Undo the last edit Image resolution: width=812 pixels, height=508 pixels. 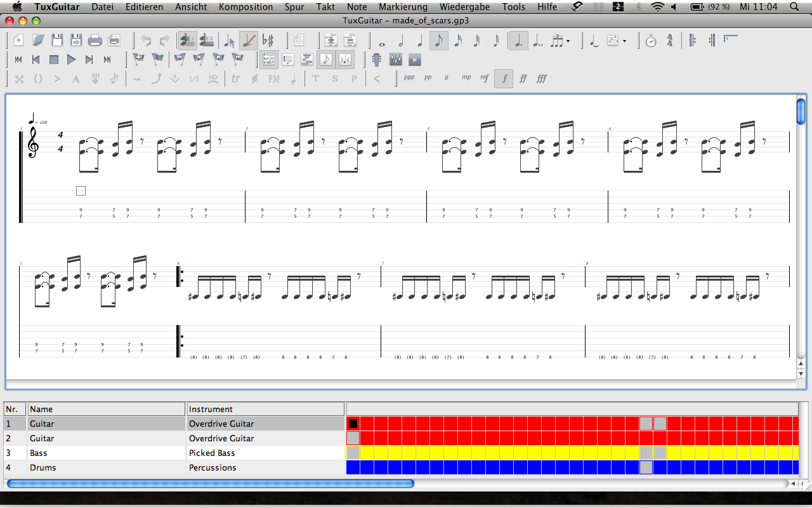coord(147,41)
